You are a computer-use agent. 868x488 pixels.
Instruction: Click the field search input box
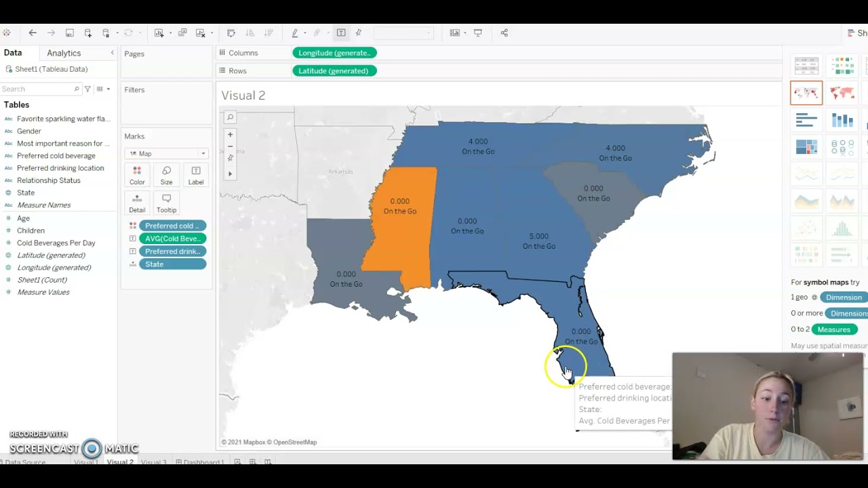[x=39, y=89]
